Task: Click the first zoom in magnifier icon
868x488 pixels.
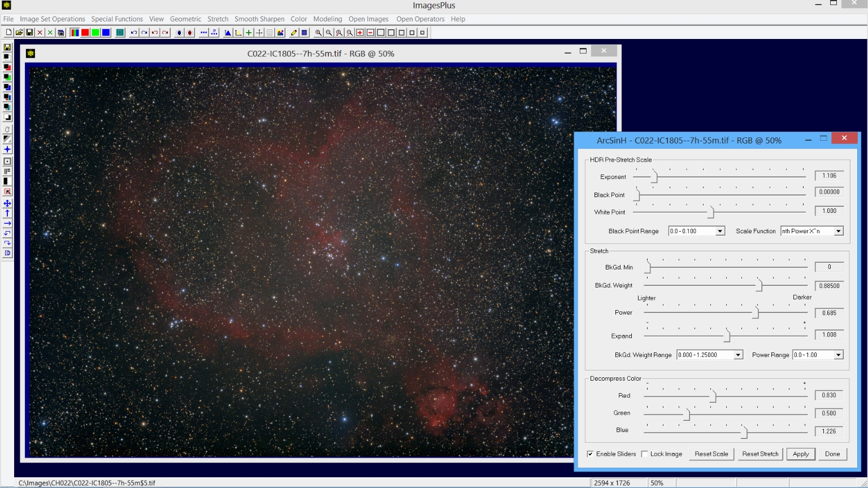Action: [318, 33]
